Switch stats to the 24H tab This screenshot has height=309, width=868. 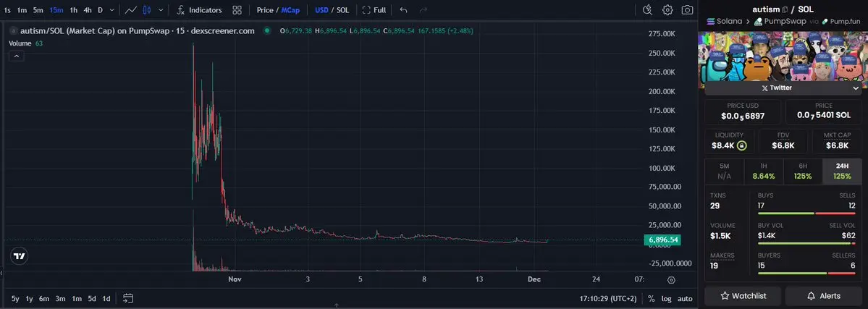(842, 171)
